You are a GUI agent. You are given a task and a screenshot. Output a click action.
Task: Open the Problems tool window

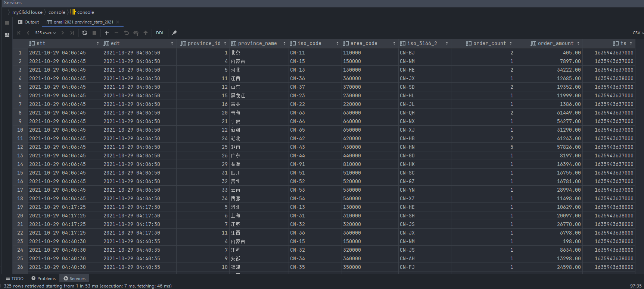43,279
